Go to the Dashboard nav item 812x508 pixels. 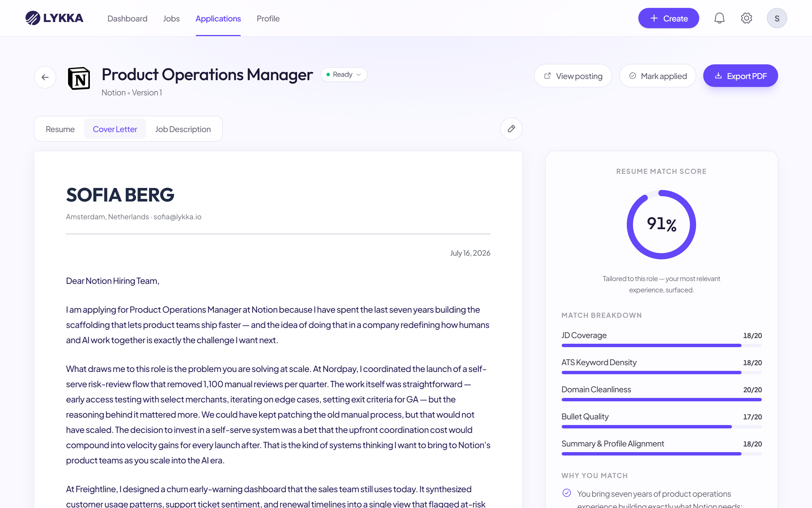coord(127,18)
